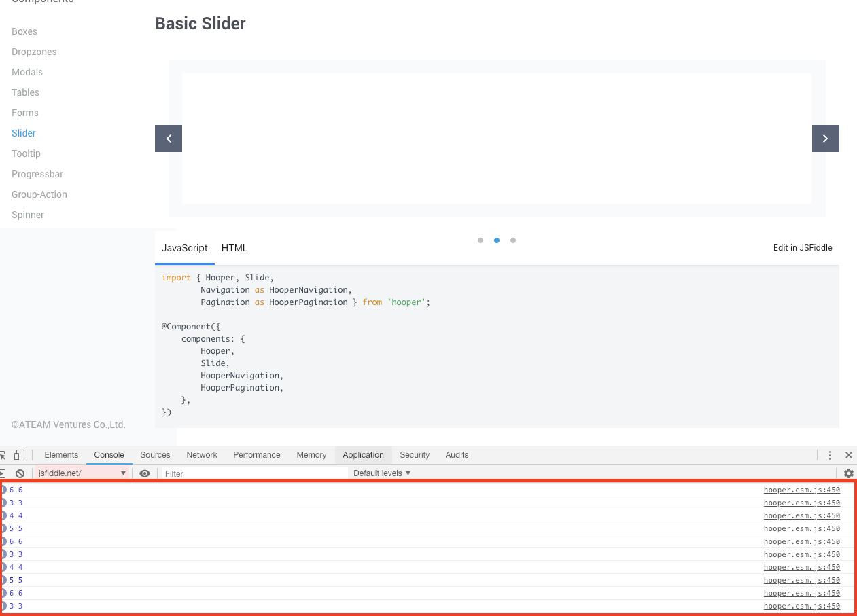Click the Basic Slider heading
This screenshot has width=857, height=616.
pos(200,23)
